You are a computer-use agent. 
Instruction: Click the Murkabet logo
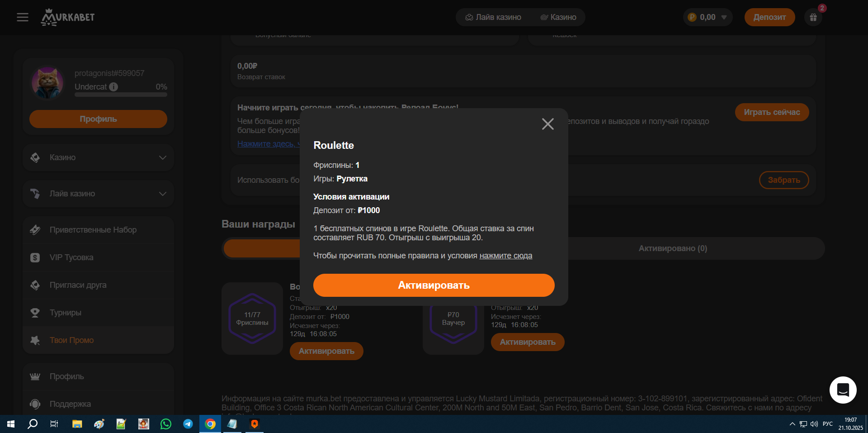pos(68,17)
